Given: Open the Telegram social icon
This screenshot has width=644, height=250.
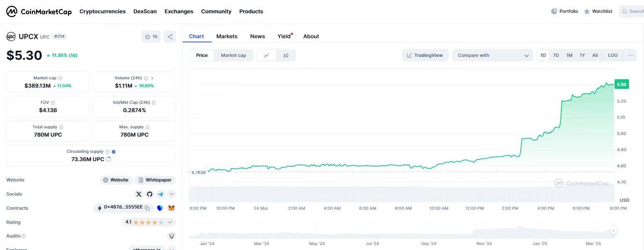Looking at the screenshot, I should [160, 194].
